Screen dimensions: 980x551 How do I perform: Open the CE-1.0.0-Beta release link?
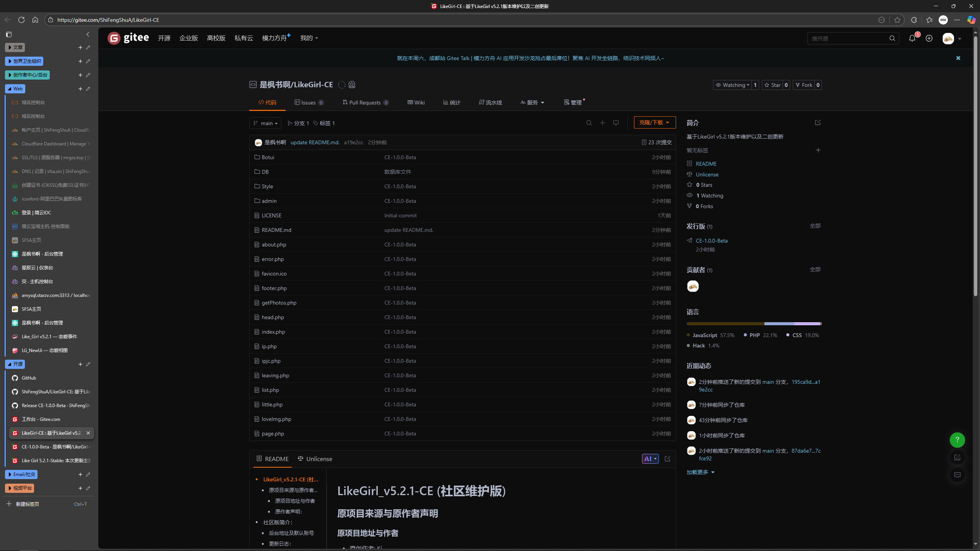click(712, 241)
